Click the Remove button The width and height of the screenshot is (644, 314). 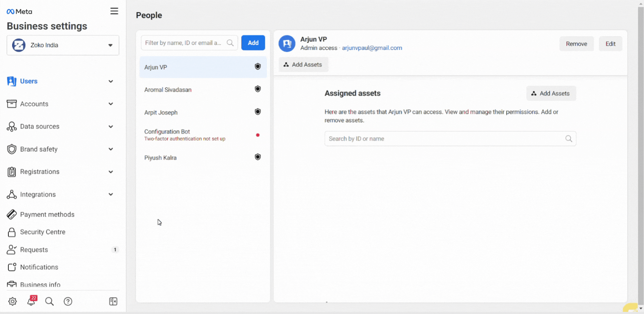tap(576, 44)
